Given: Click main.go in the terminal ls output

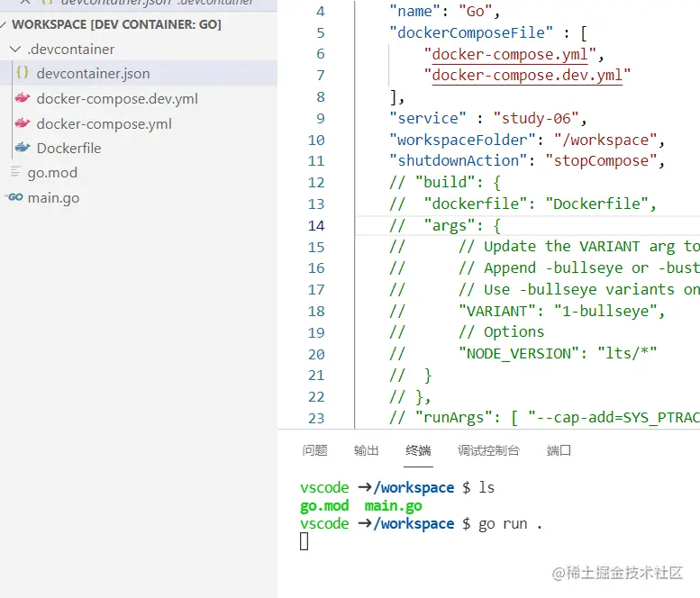Looking at the screenshot, I should coord(393,505).
